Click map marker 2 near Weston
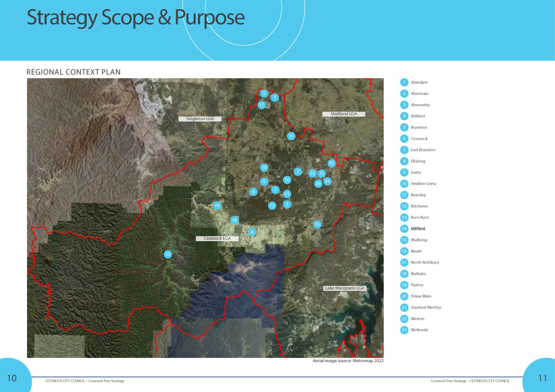The image size is (555, 392). 298,171
